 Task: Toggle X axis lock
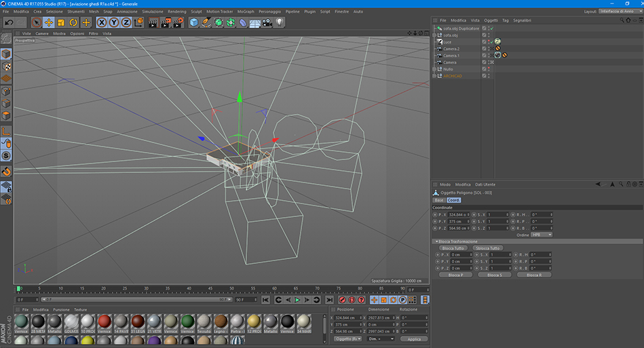pyautogui.click(x=102, y=22)
